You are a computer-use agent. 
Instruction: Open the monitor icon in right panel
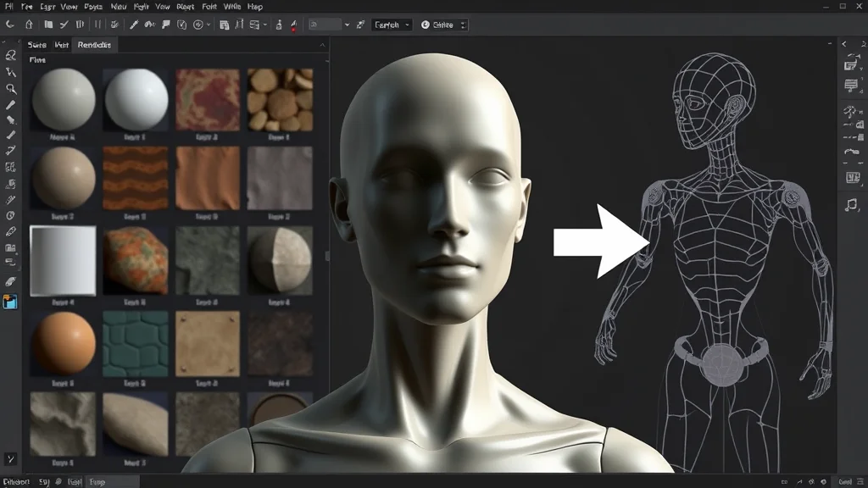click(x=851, y=86)
